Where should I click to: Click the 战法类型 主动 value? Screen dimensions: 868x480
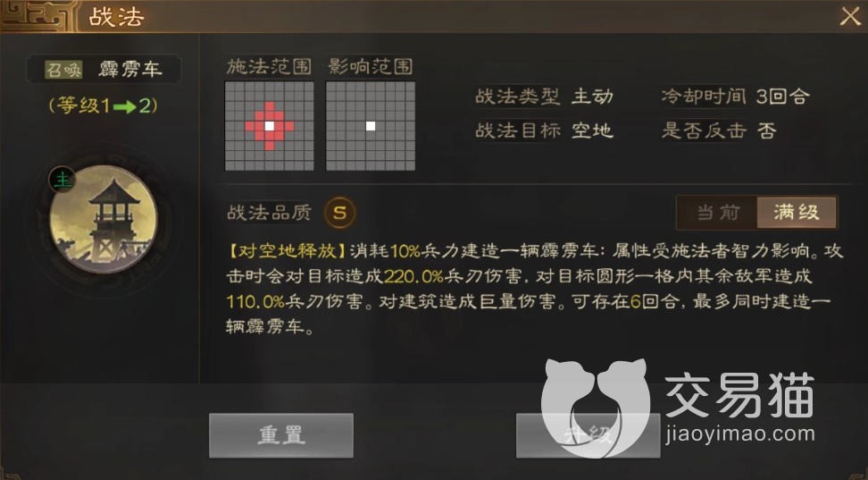pos(592,97)
